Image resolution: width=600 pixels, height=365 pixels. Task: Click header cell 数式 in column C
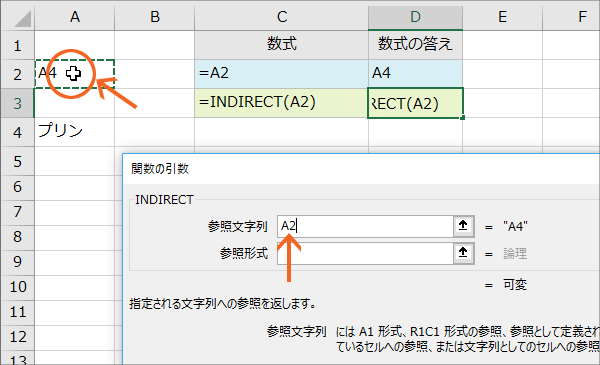point(282,45)
